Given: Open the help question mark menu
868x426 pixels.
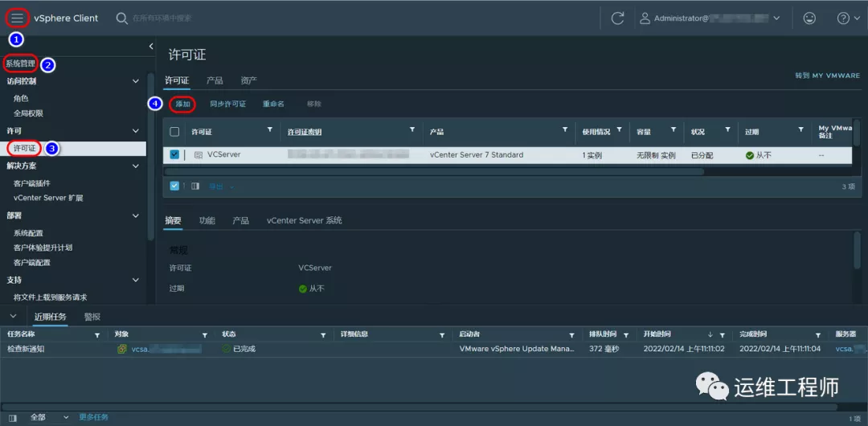Looking at the screenshot, I should [843, 18].
